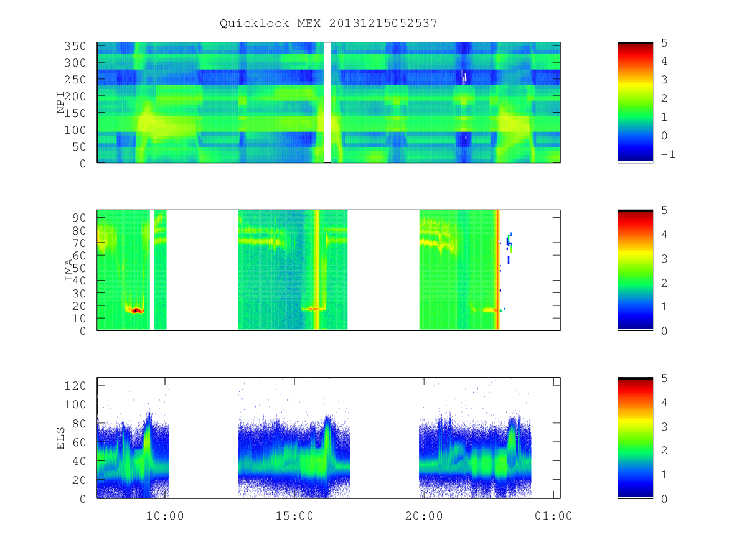Image resolution: width=747 pixels, height=560 pixels.
Task: Click the IMA axis label
Action: 69,269
